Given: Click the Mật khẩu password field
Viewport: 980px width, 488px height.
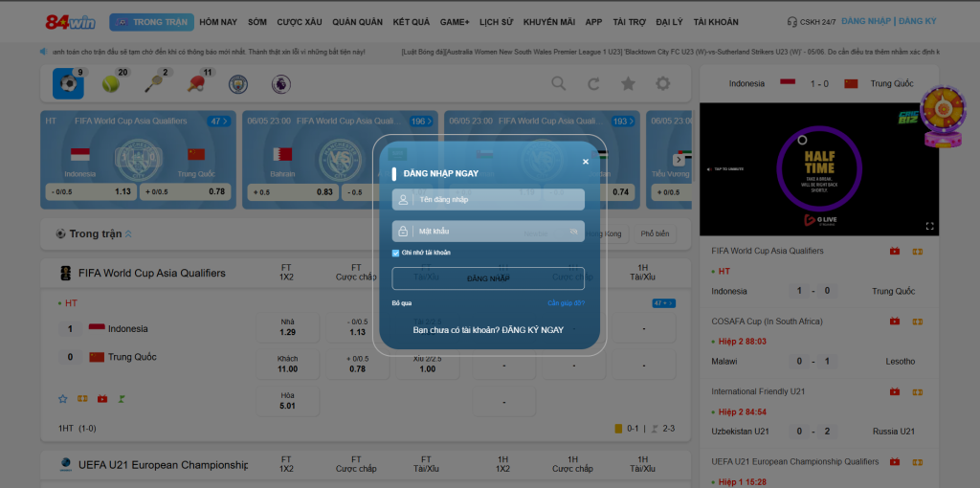Looking at the screenshot, I should [x=488, y=232].
